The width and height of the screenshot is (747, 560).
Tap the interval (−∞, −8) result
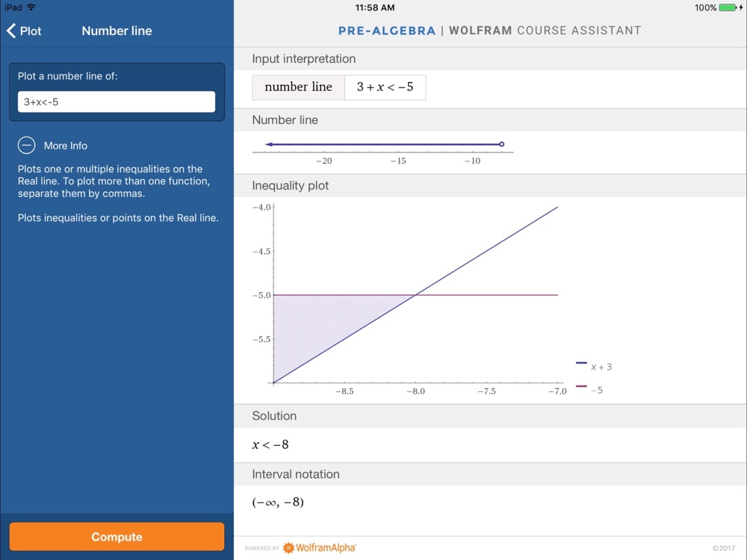click(278, 502)
